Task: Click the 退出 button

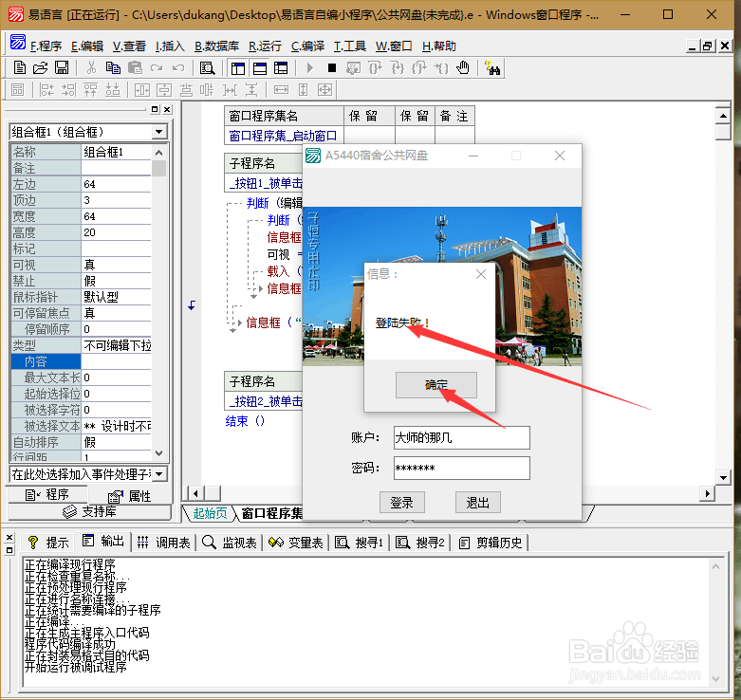Action: 477,503
